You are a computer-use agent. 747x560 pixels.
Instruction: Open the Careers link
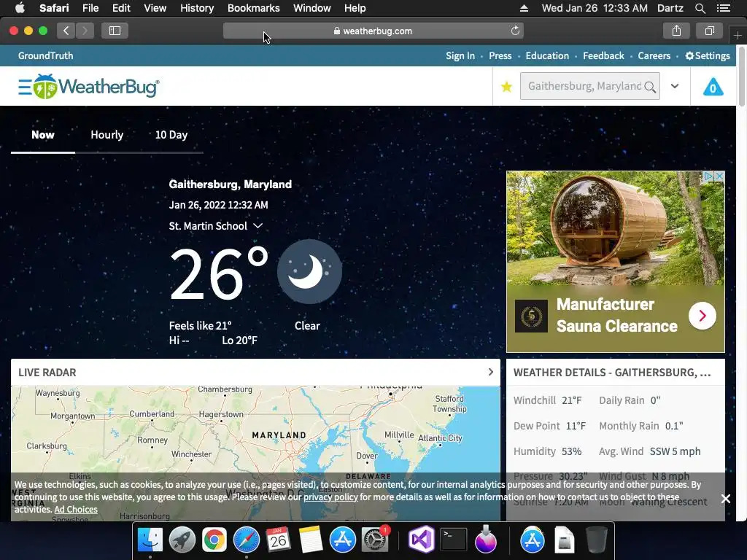654,55
